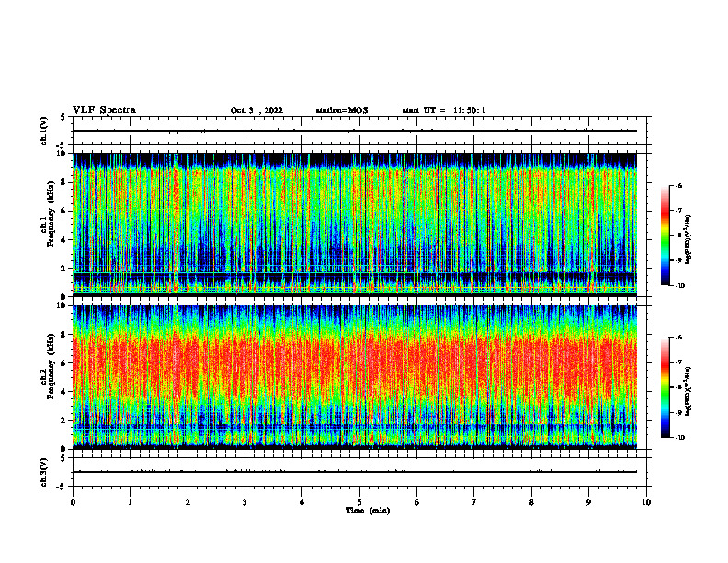Image resolution: width=728 pixels, height=563 pixels.
Task: Click the 'station=MOS' label
Action: click(x=342, y=110)
